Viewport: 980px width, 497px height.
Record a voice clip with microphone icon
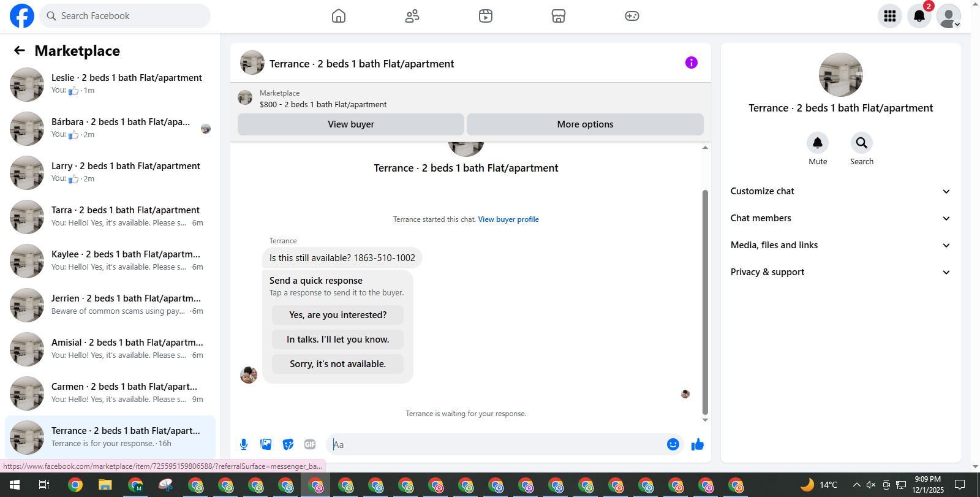tap(244, 444)
